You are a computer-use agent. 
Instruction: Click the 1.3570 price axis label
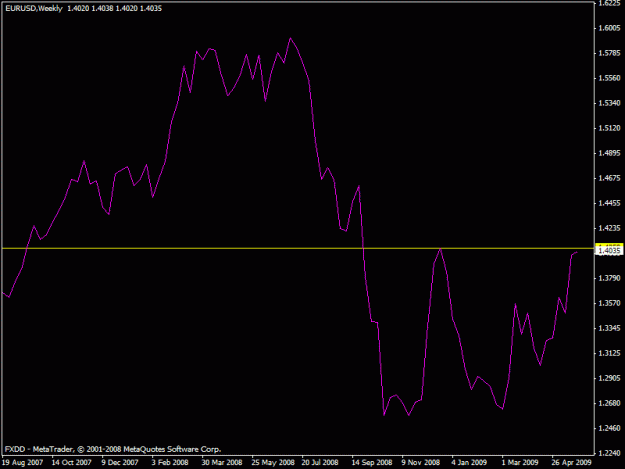tap(609, 303)
